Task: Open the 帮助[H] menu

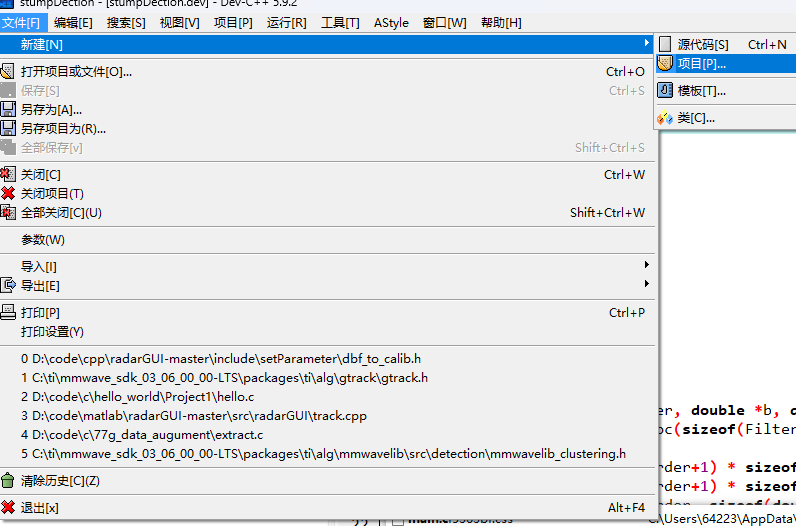Action: (x=501, y=23)
